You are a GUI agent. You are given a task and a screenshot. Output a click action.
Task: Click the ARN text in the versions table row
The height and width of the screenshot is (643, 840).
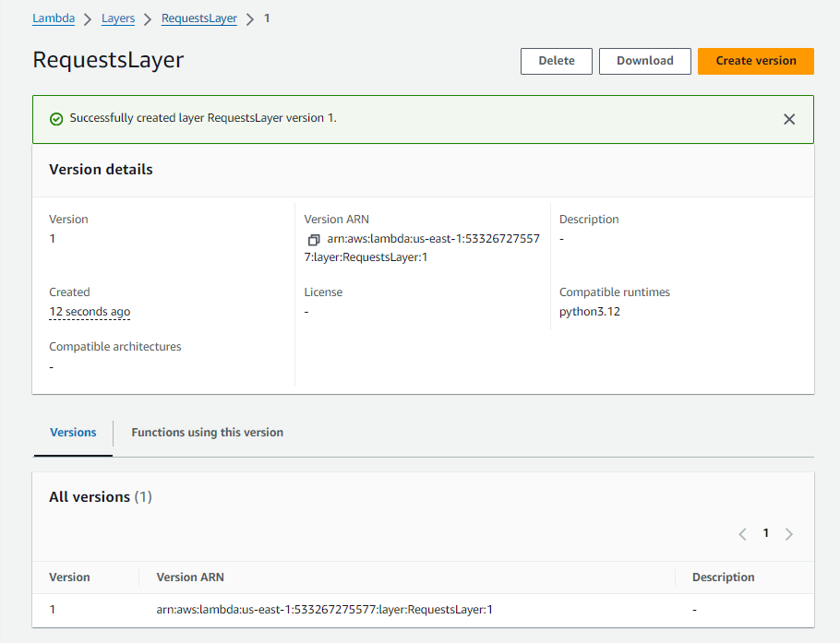click(325, 610)
